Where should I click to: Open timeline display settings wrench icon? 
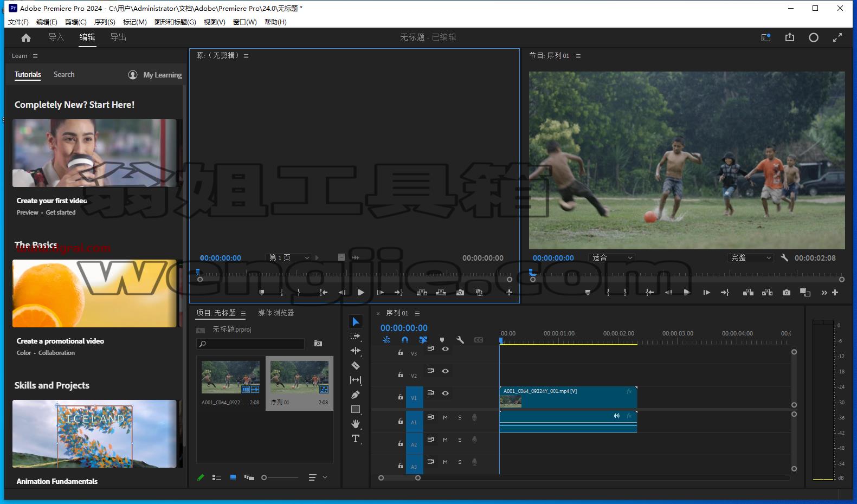[460, 340]
